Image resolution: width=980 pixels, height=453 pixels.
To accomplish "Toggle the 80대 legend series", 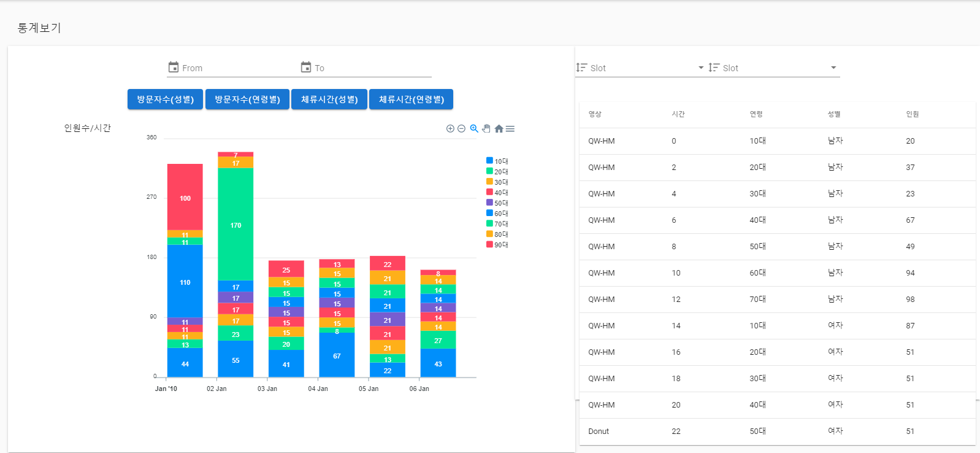I will (497, 234).
